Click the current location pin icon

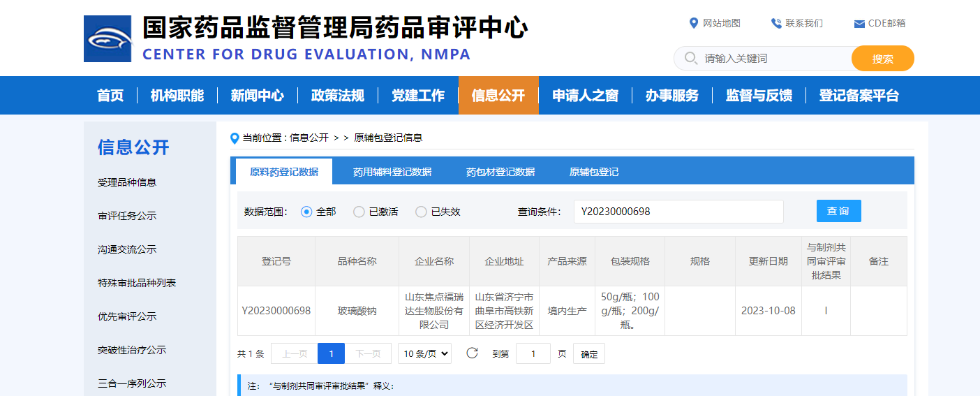point(235,138)
